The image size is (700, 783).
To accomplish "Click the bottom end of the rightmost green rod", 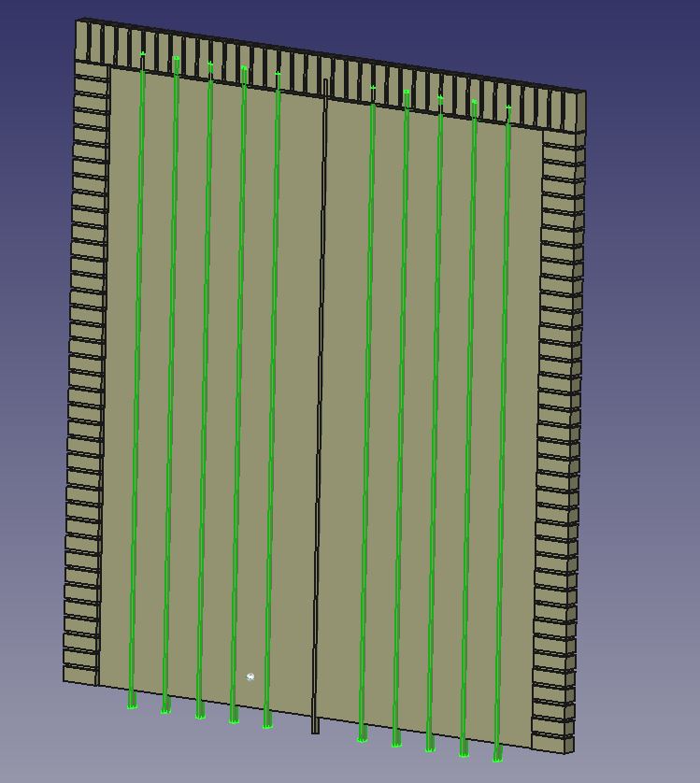I will coord(497,757).
